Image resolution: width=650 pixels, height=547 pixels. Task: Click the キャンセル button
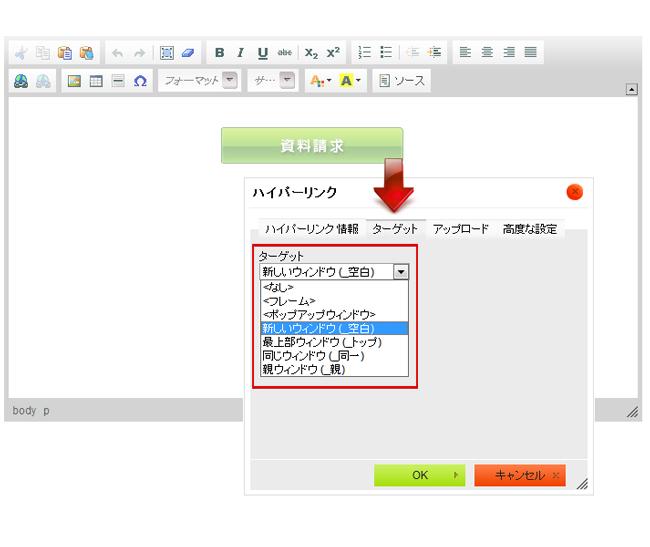(519, 475)
